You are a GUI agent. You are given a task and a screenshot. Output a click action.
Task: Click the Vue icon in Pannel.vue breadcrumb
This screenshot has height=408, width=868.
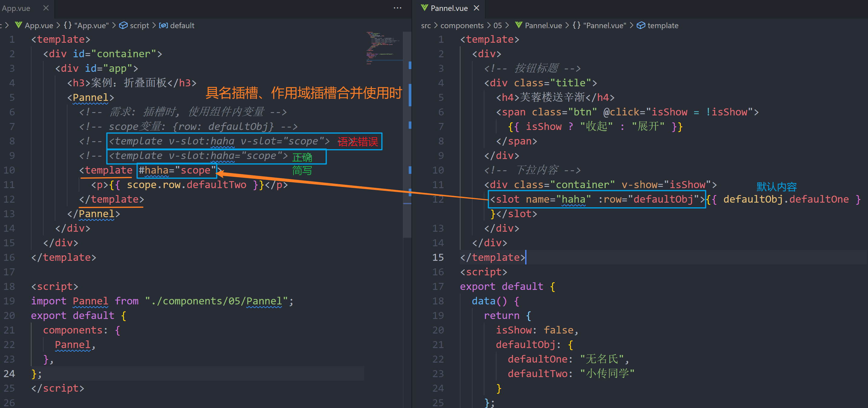tap(519, 25)
